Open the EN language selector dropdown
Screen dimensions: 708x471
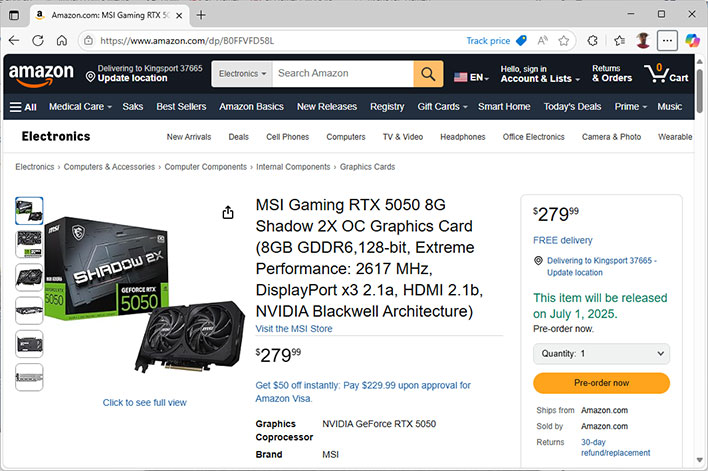tap(471, 77)
